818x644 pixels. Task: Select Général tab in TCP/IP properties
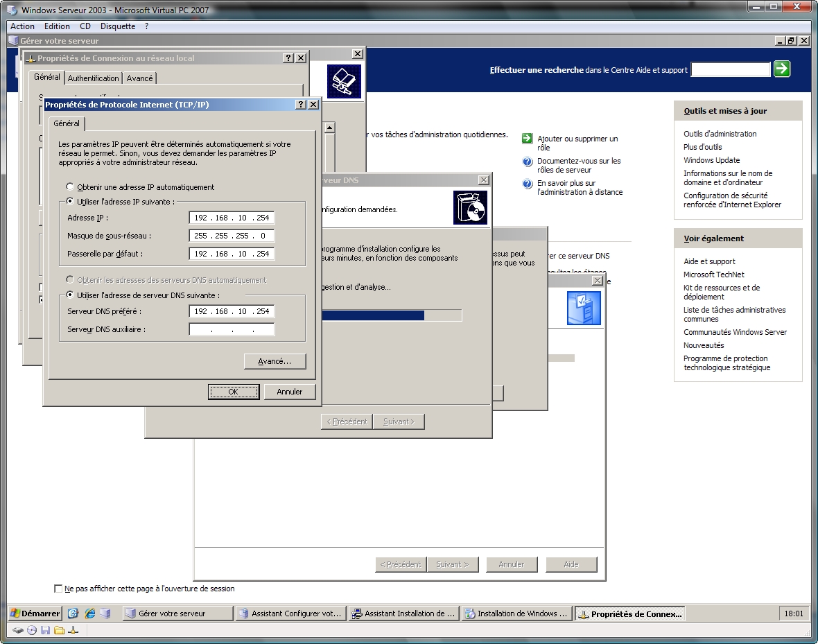pyautogui.click(x=67, y=123)
